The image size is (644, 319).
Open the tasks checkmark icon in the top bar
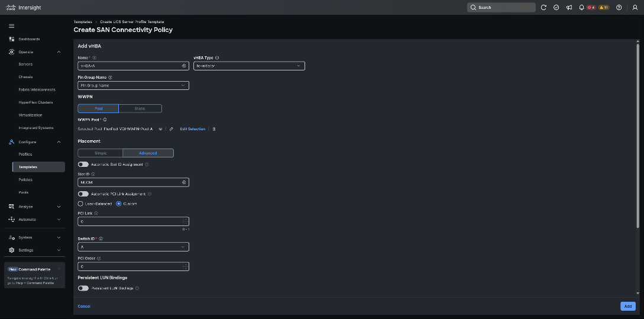(556, 8)
